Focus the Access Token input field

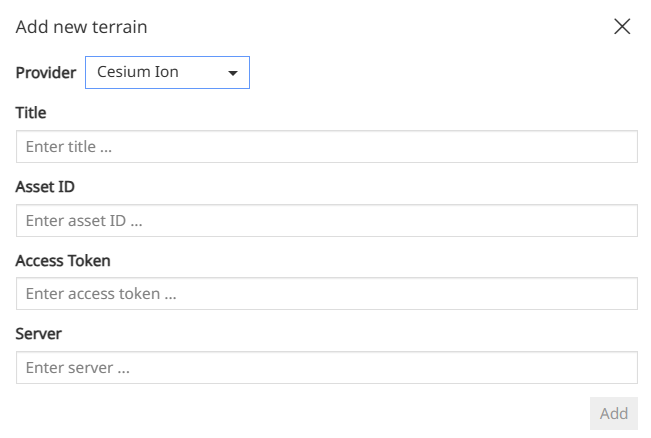[x=326, y=294]
